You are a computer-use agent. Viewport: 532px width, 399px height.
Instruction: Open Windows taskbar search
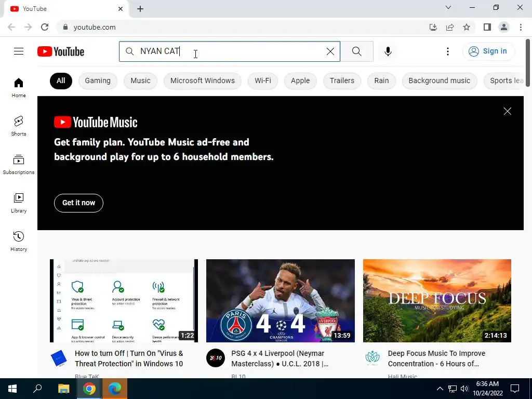coord(37,389)
